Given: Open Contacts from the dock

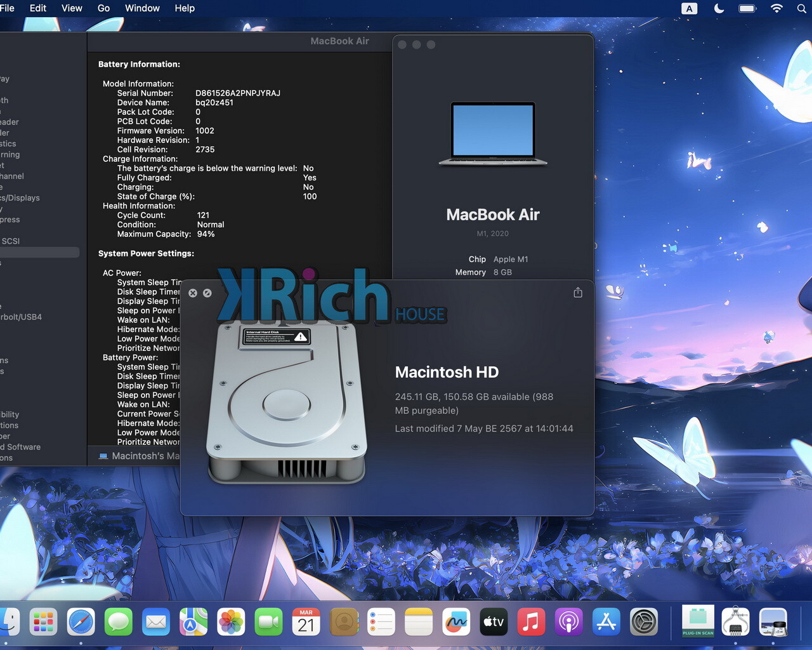Looking at the screenshot, I should (x=344, y=622).
